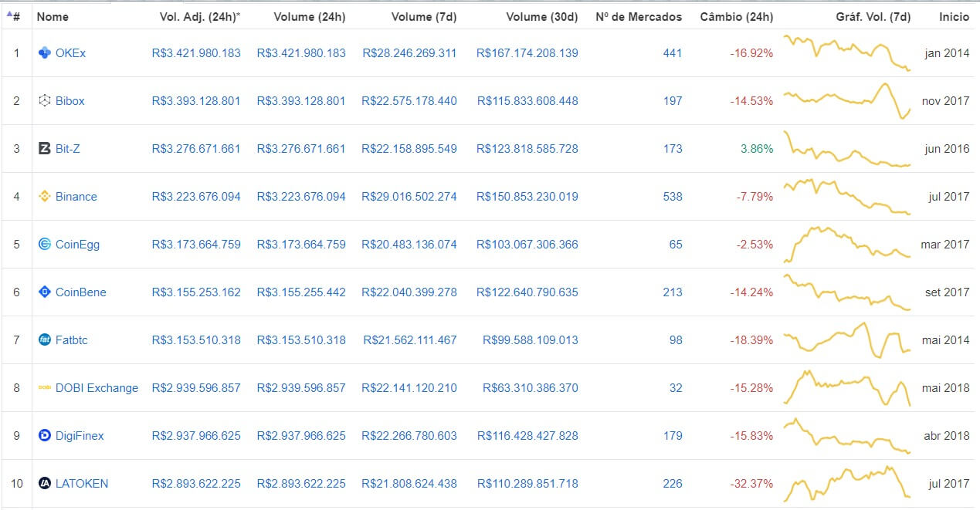Click DOBI Exchange markets count 32
Screen dimensions: 980x510
click(676, 387)
